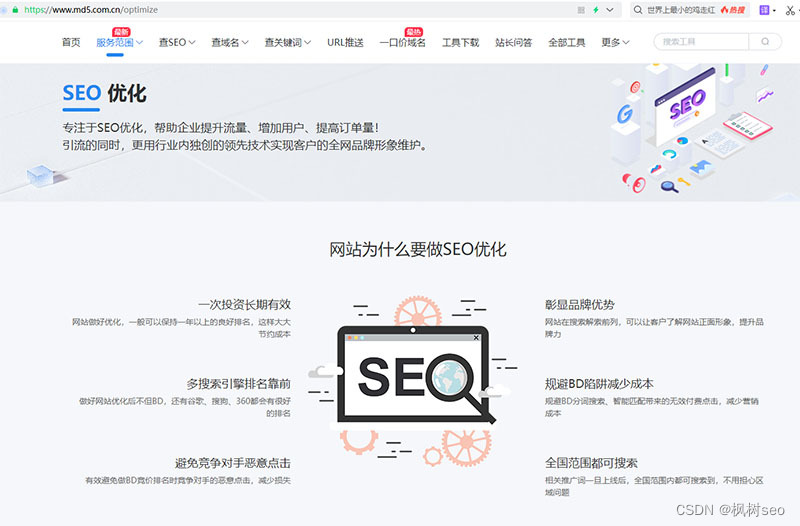The width and height of the screenshot is (800, 526).
Task: Expand the 服务范围 dropdown menu
Action: pos(119,42)
